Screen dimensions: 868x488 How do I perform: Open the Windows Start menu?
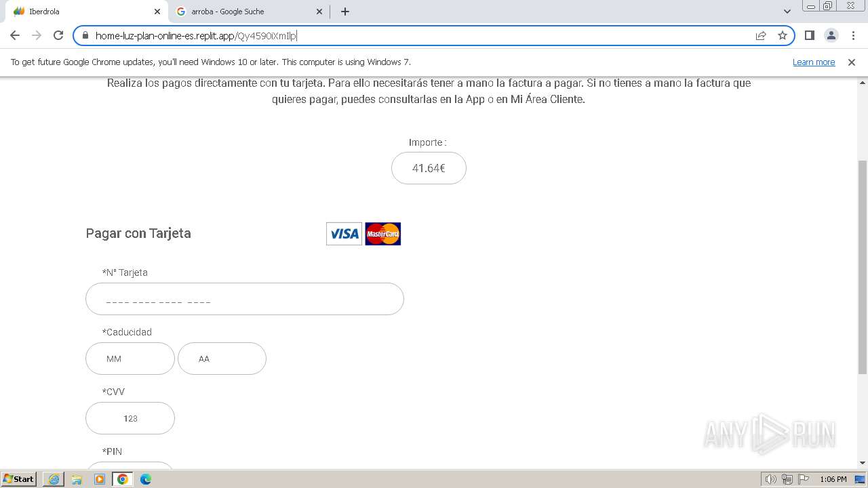19,479
